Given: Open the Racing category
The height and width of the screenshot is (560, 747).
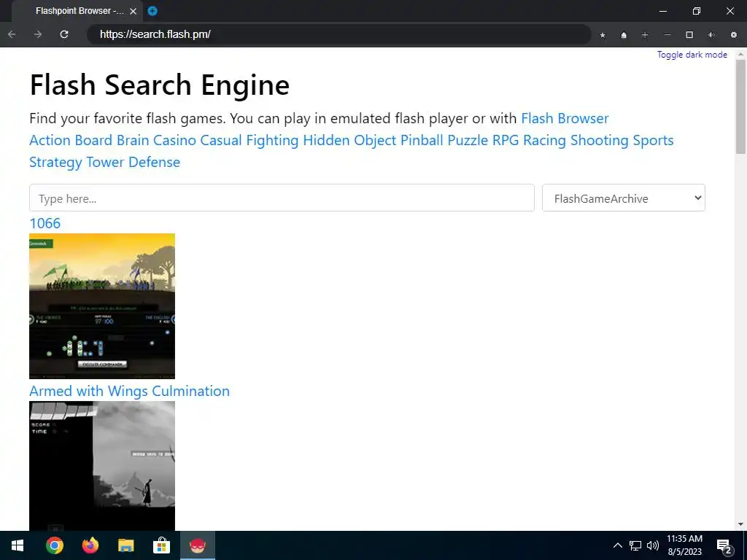Looking at the screenshot, I should pyautogui.click(x=544, y=140).
